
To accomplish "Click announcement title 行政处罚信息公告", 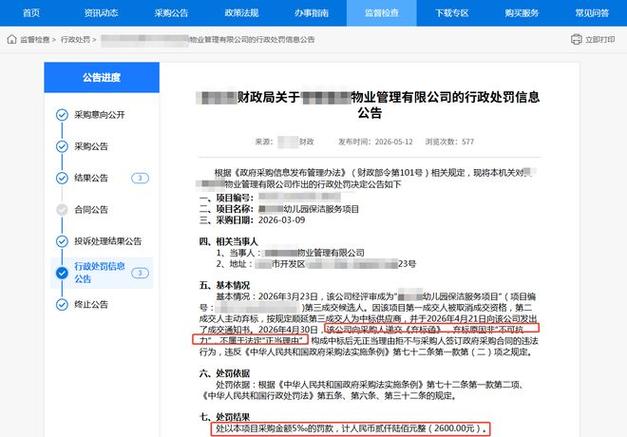I will tap(369, 105).
